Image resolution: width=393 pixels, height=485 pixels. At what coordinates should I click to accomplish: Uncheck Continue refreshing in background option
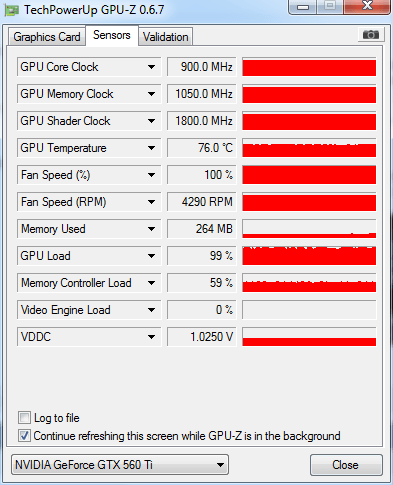coord(24,435)
